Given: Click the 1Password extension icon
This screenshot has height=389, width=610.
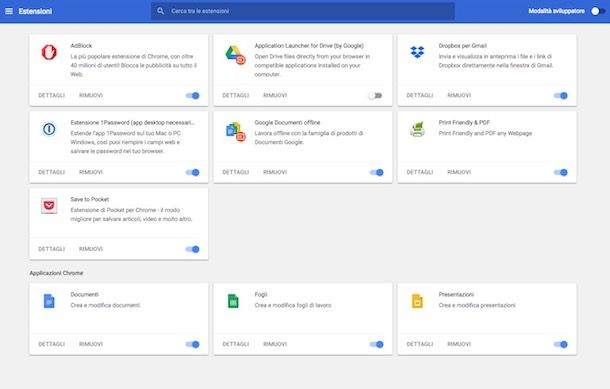Looking at the screenshot, I should [49, 129].
